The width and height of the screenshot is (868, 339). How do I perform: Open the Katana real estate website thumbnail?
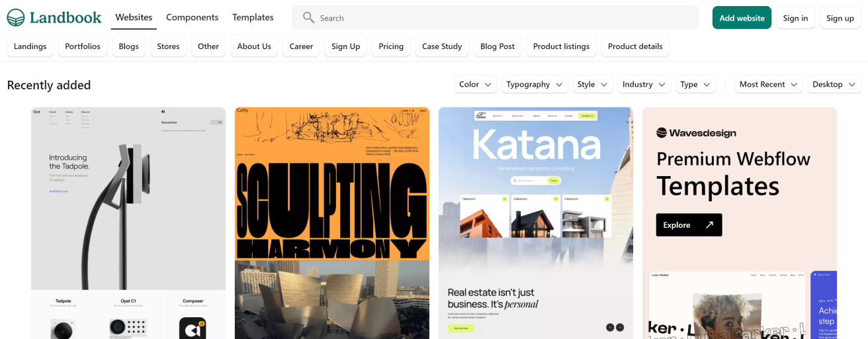click(536, 223)
